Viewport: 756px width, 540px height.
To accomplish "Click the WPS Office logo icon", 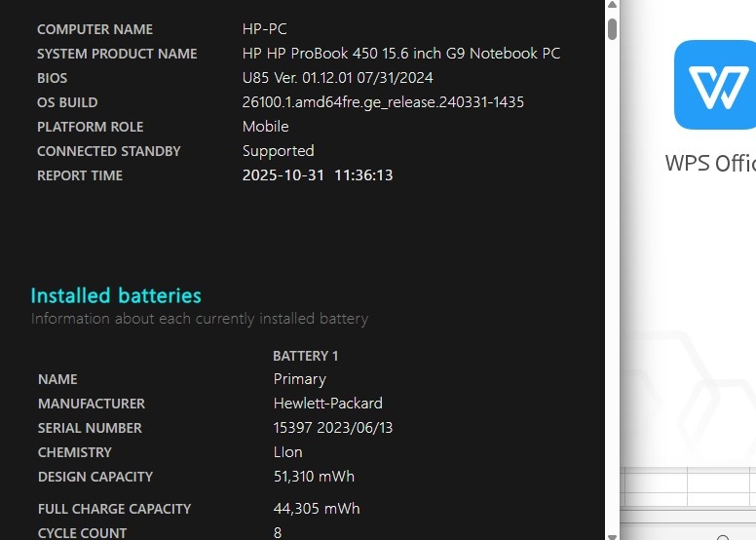I will 715,85.
